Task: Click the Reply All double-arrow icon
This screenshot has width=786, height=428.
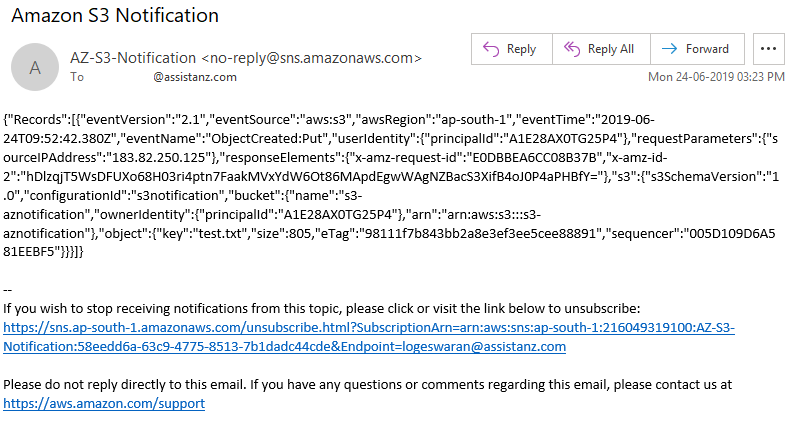Action: coord(571,49)
